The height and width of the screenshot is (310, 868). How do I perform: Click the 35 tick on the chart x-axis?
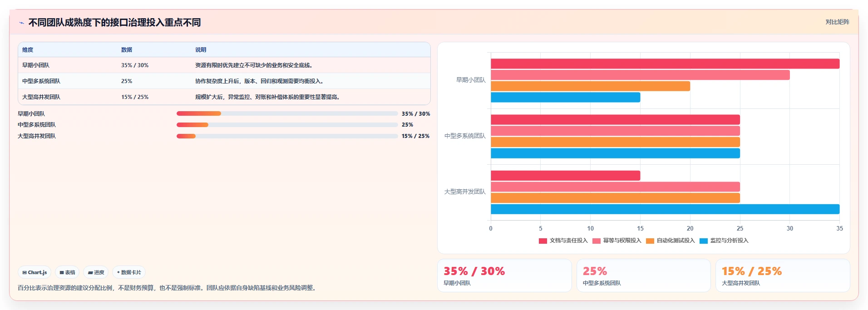[839, 228]
